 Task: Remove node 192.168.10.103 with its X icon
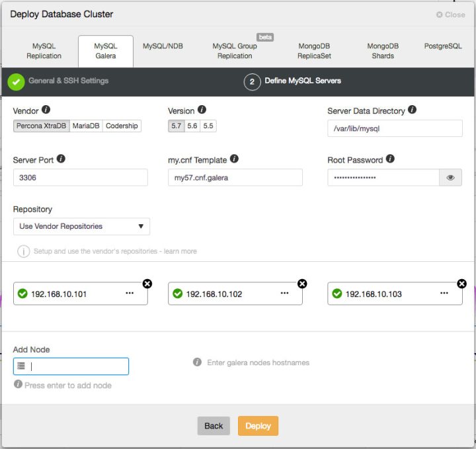461,283
